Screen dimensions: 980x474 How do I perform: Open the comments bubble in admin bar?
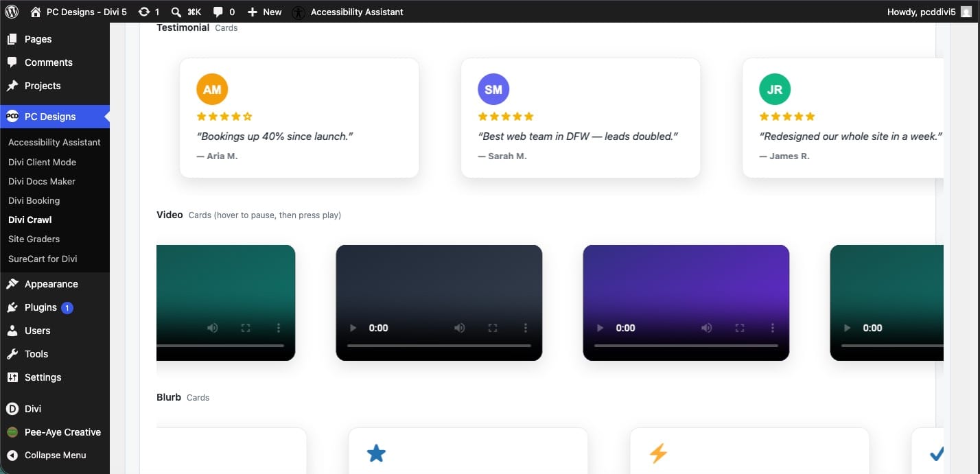pos(224,12)
